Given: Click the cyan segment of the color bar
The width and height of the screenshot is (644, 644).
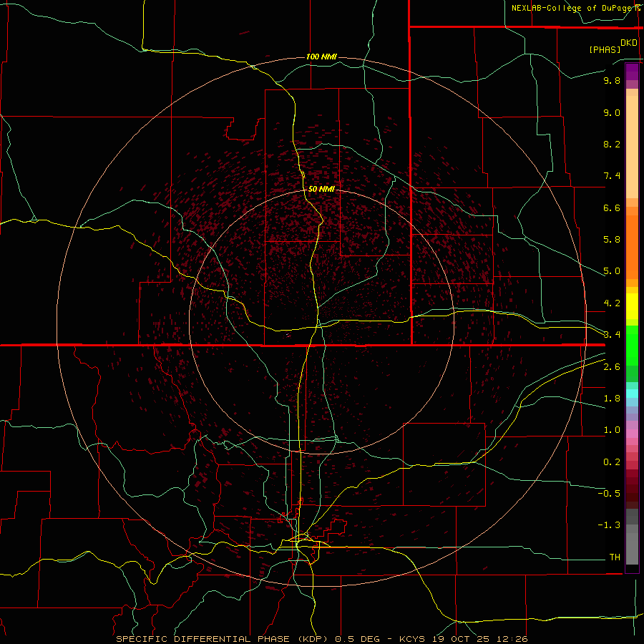Looking at the screenshot, I should tap(632, 394).
